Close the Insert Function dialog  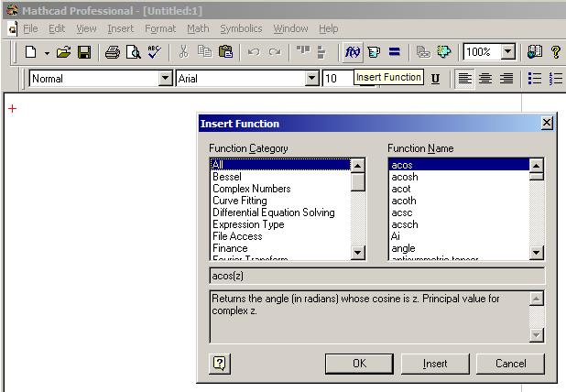(547, 123)
